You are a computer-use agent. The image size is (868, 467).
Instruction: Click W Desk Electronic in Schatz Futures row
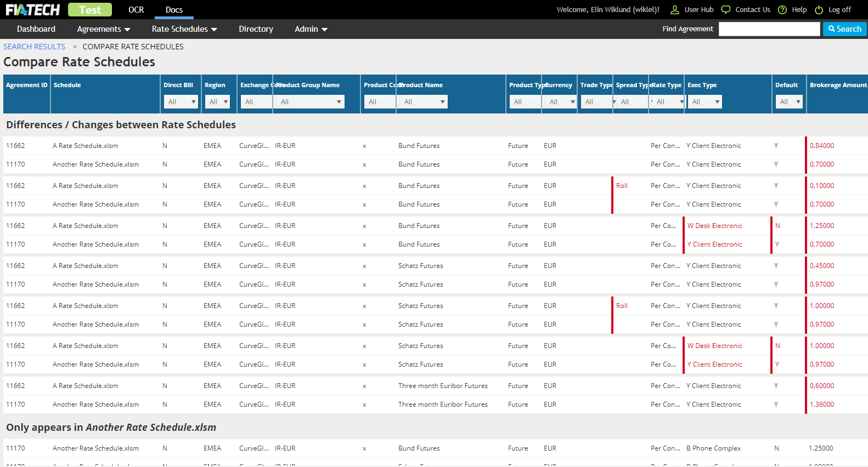point(714,346)
